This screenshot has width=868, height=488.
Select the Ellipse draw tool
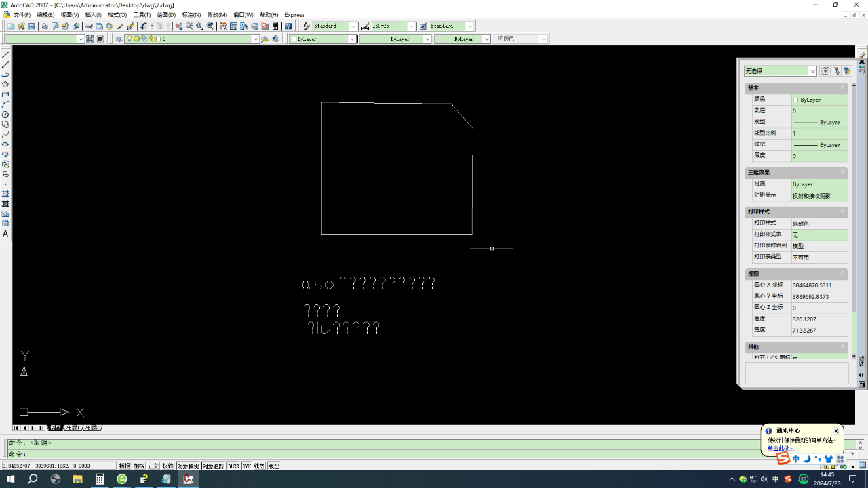coord(5,144)
